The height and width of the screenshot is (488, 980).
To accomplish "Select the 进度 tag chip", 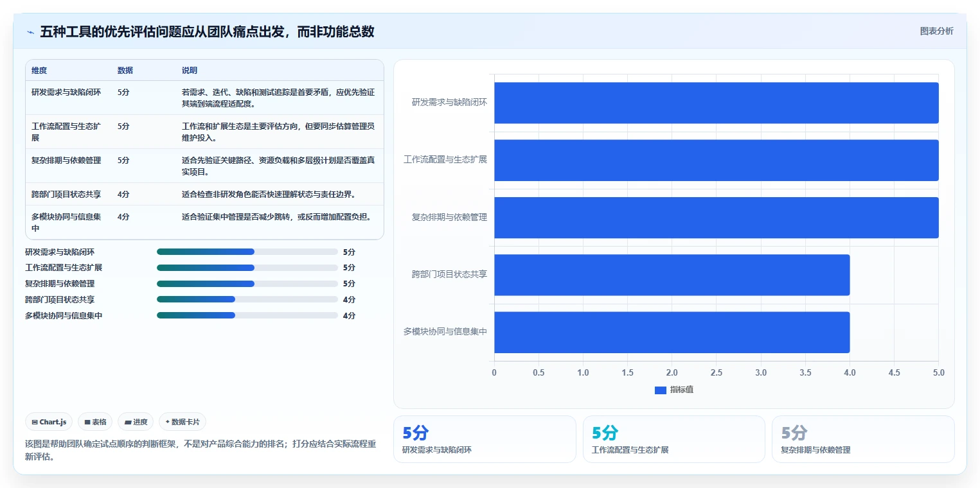I will [x=136, y=422].
